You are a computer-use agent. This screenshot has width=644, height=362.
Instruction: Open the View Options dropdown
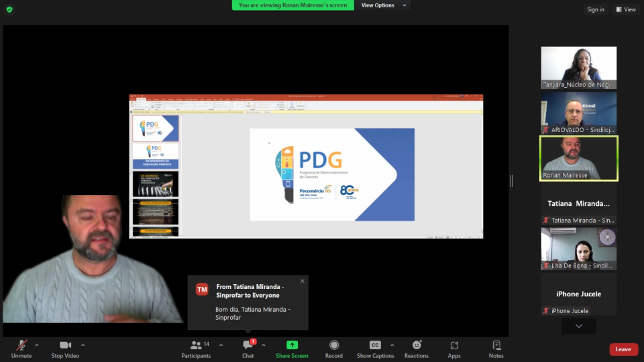[384, 5]
